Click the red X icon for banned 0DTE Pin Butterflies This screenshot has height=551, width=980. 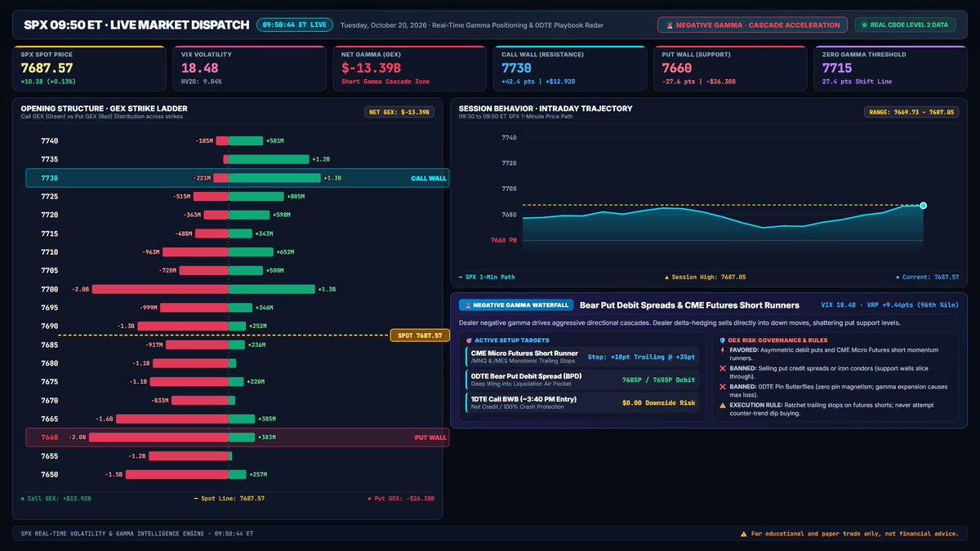click(x=721, y=385)
